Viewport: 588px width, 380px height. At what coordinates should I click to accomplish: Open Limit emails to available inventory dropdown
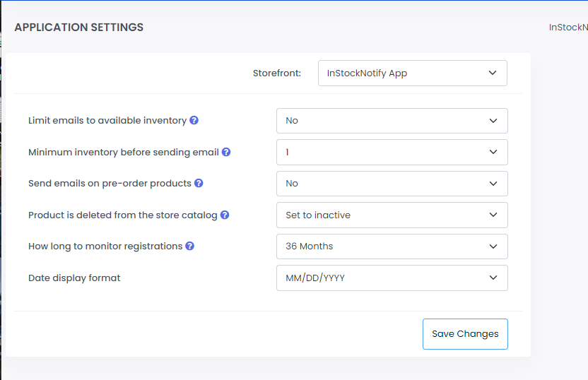[x=392, y=121]
